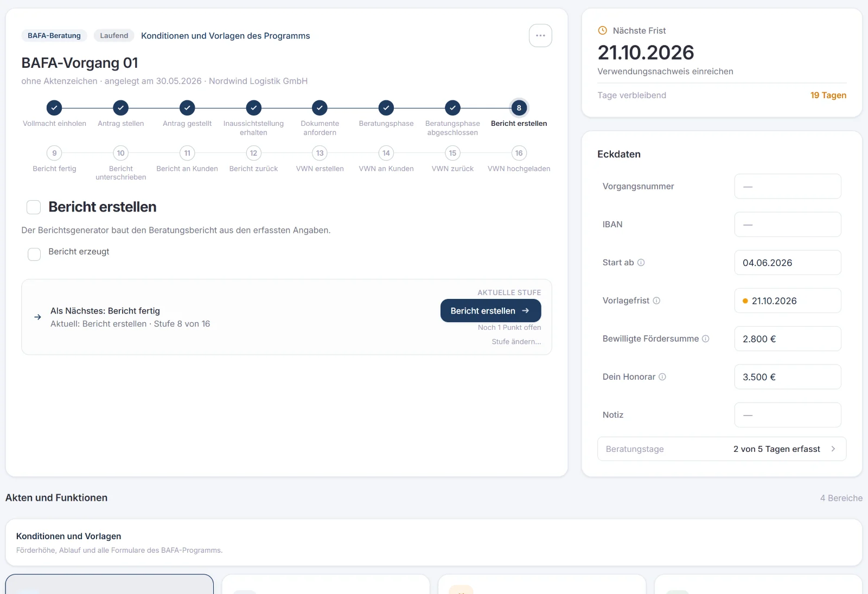Select completed step Beratungsphase
This screenshot has height=594, width=868.
[x=386, y=108]
